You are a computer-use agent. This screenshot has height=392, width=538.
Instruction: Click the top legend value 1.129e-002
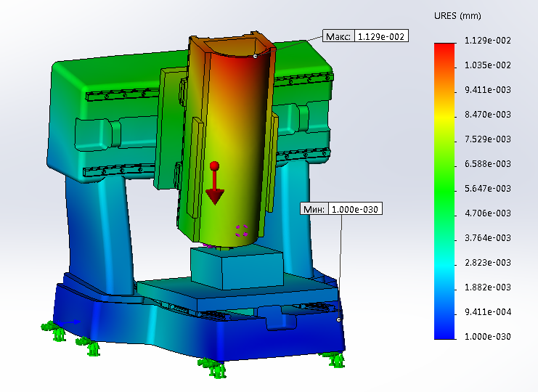[488, 41]
